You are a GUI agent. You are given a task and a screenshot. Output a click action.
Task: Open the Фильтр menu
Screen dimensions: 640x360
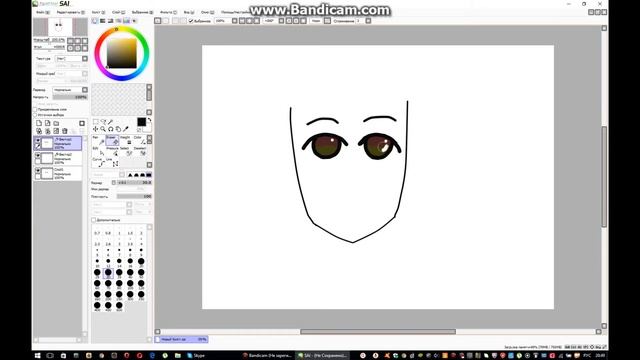tap(168, 12)
